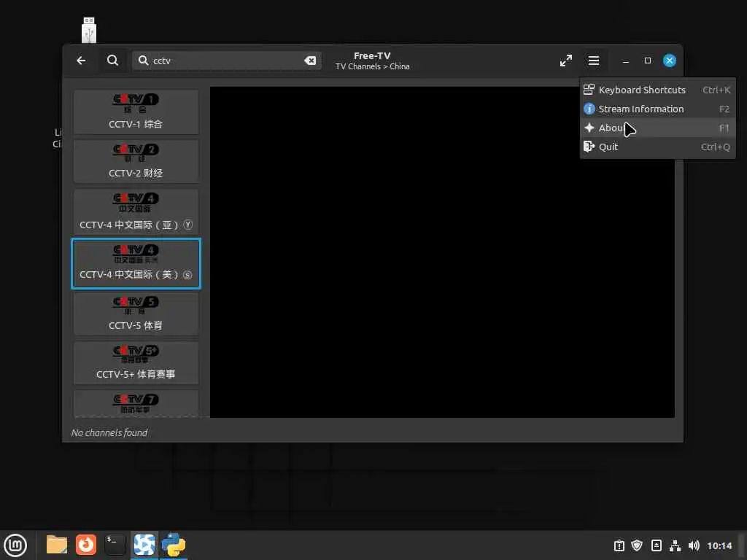Click the cctv search input field
Screen dimensions: 747x560
(x=227, y=61)
